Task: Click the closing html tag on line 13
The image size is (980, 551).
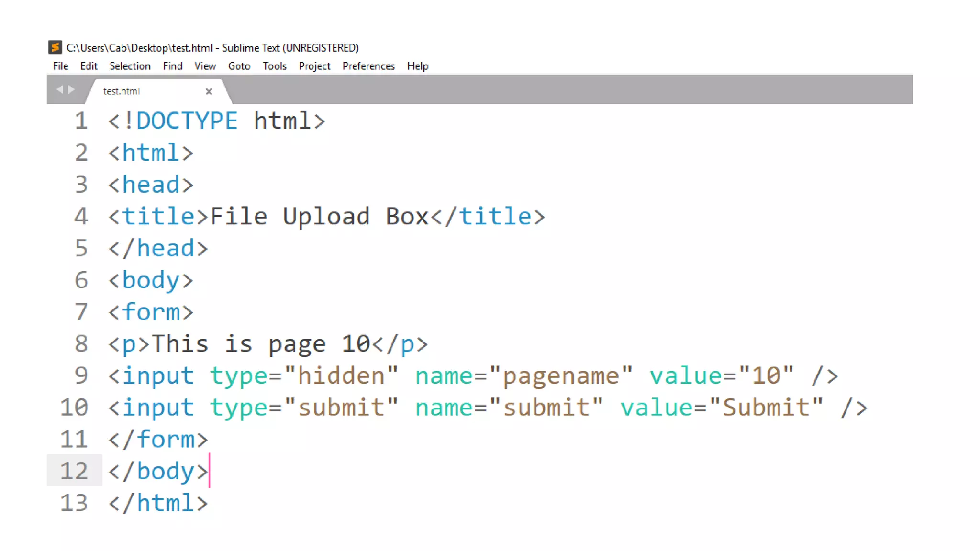Action: point(158,503)
